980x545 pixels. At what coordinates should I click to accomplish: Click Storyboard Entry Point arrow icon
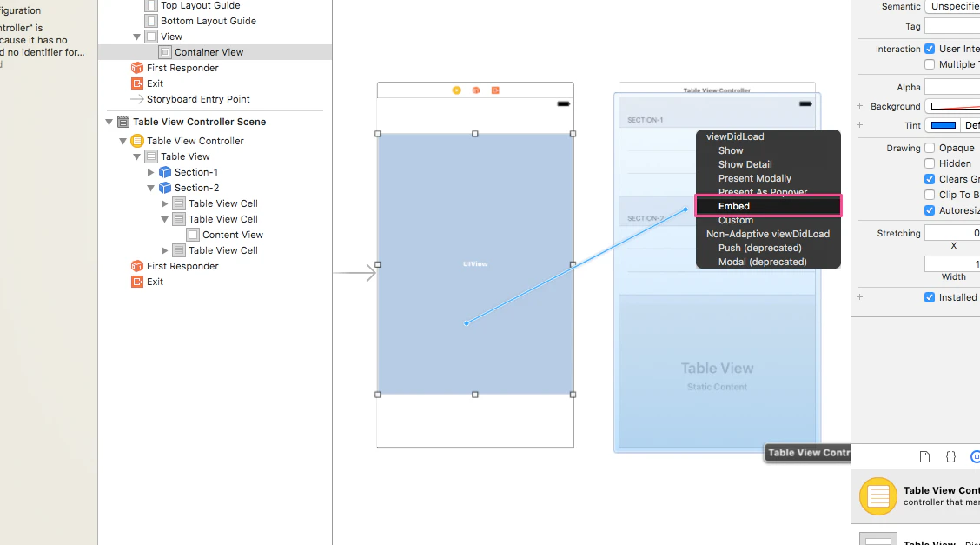pyautogui.click(x=137, y=99)
